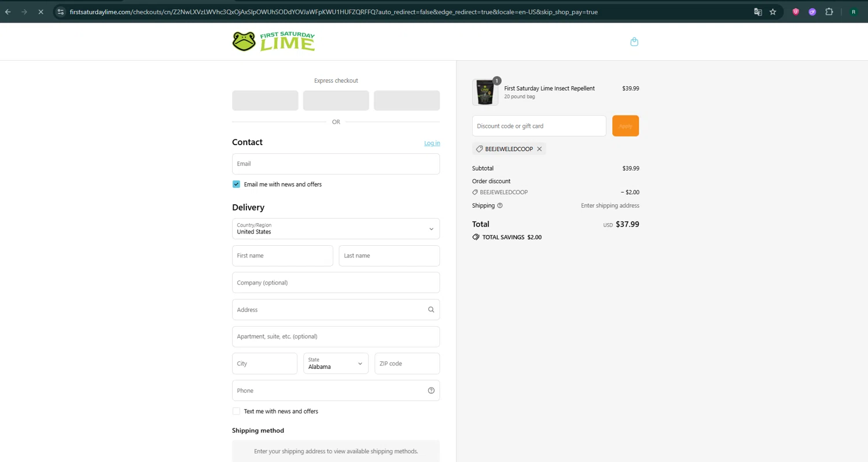This screenshot has height=462, width=868.
Task: Focus the Address field
Action: click(336, 310)
